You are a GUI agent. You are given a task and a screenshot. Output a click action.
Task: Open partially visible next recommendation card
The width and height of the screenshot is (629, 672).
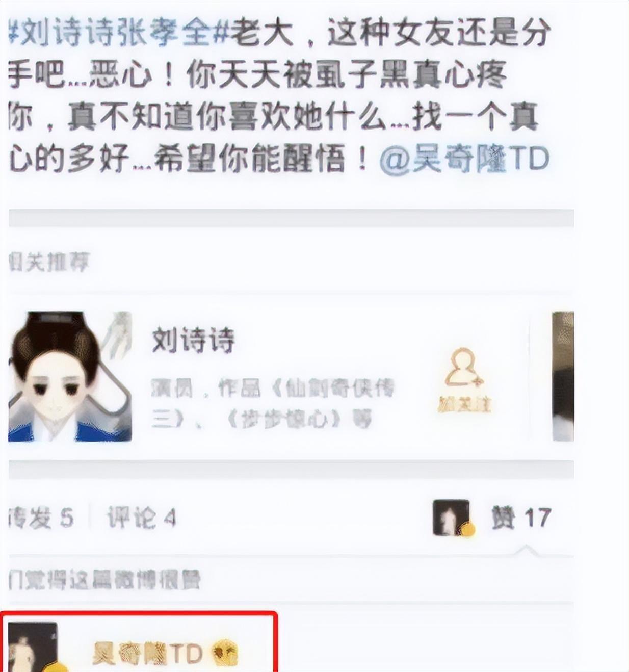pos(563,376)
